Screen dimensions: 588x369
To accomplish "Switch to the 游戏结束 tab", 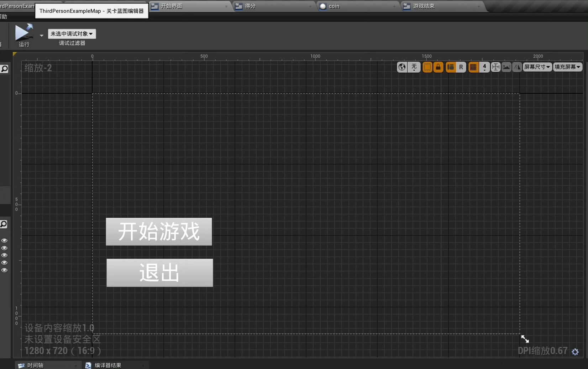I will pyautogui.click(x=424, y=6).
